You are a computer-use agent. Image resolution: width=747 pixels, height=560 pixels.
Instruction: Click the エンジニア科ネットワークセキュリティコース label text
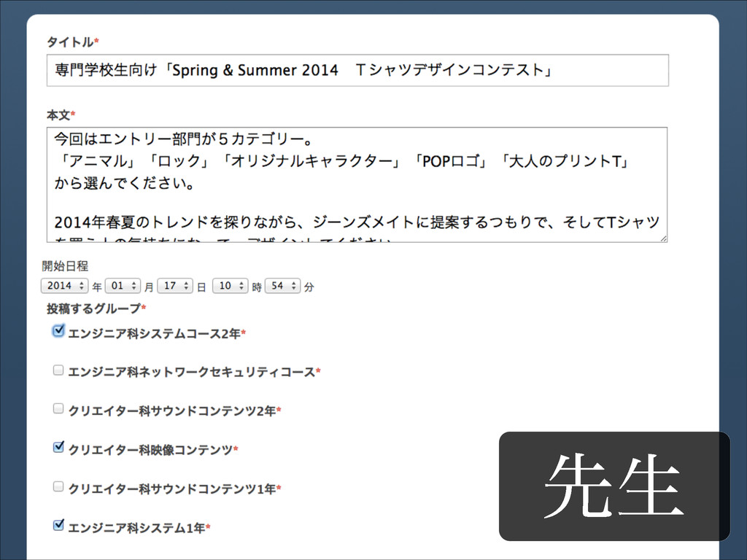pyautogui.click(x=192, y=372)
